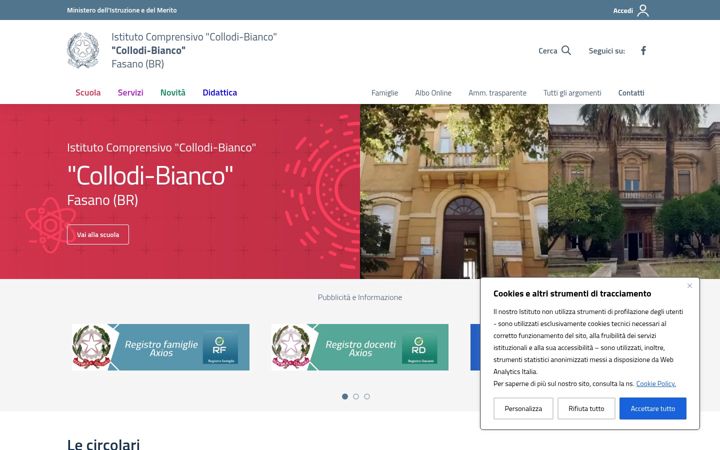Open Tutti gli argomenti
The image size is (720, 450).
click(572, 93)
